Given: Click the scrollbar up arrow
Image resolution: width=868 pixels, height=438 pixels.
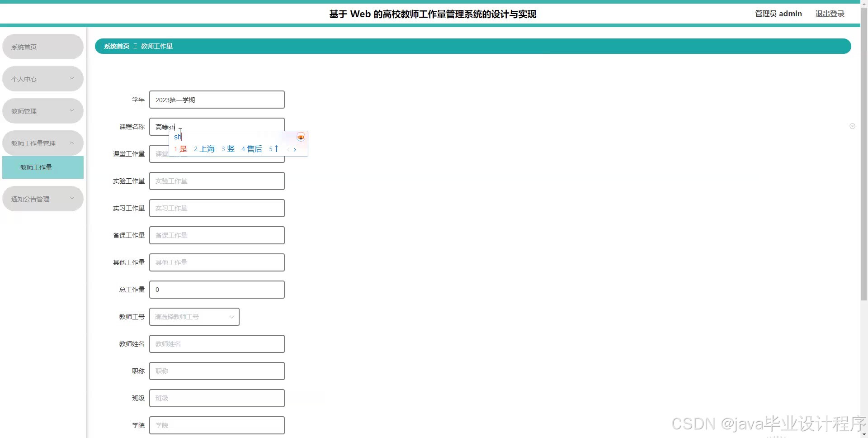Looking at the screenshot, I should tap(864, 3).
